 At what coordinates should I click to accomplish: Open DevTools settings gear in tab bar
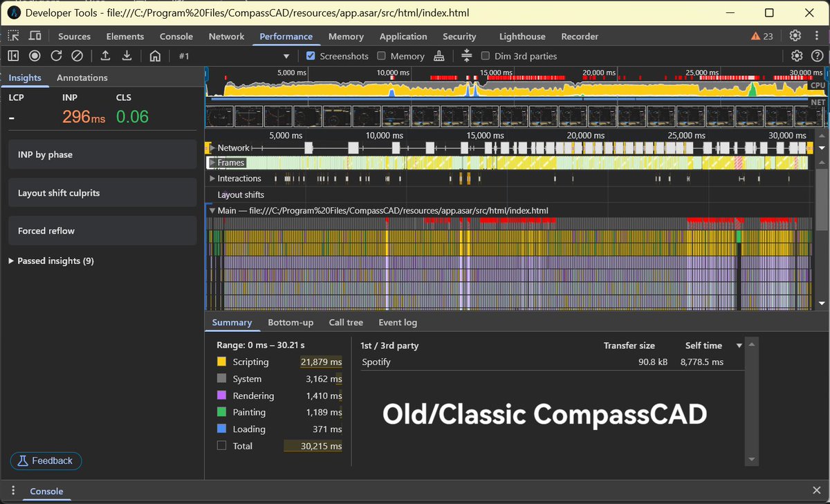[x=795, y=36]
